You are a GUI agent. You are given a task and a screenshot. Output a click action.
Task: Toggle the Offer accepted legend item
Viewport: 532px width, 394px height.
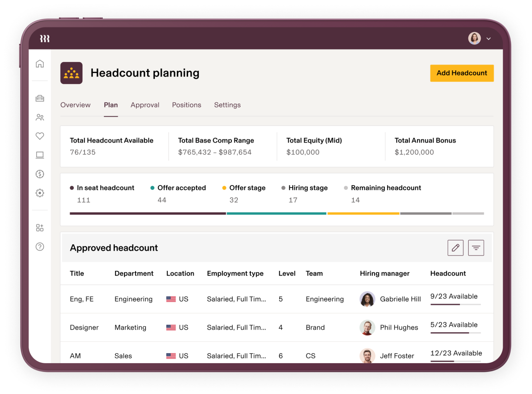click(x=181, y=188)
